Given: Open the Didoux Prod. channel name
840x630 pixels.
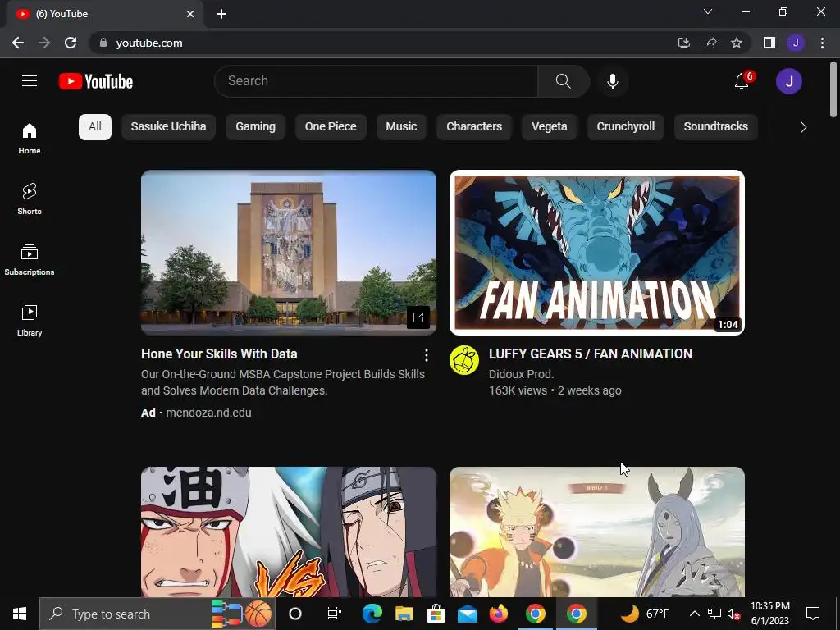Looking at the screenshot, I should coord(521,374).
